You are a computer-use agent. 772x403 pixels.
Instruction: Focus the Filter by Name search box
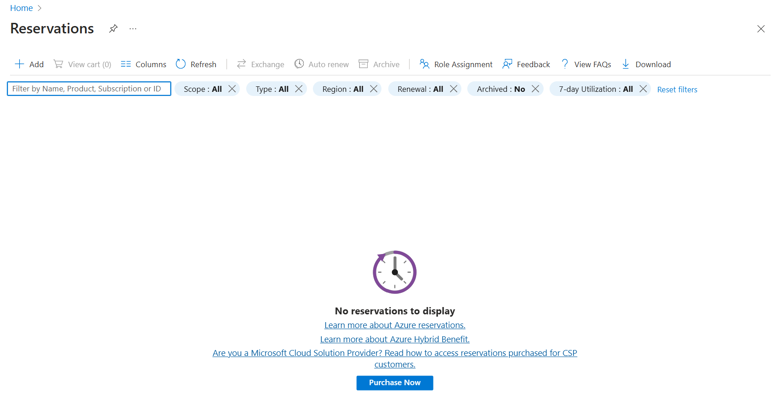pos(89,89)
